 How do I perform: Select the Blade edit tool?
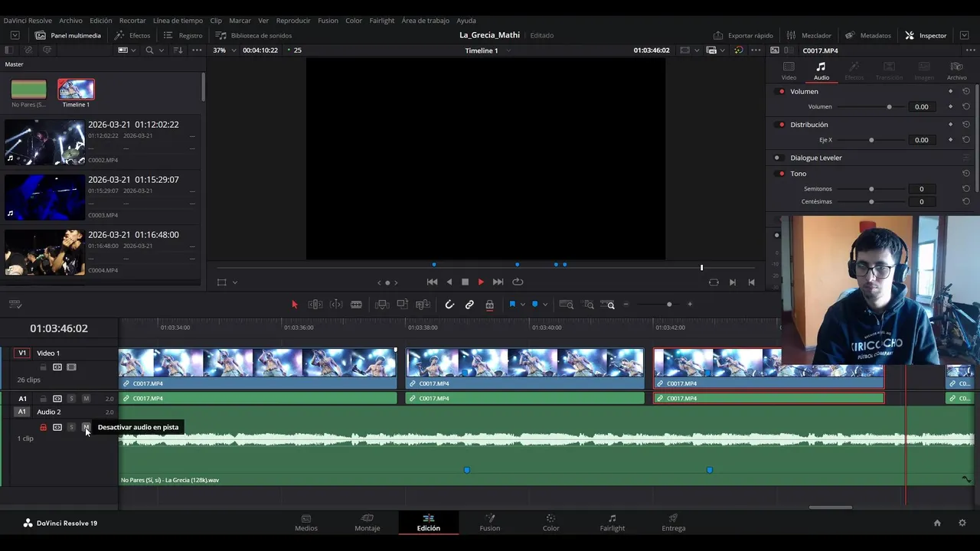coord(356,305)
